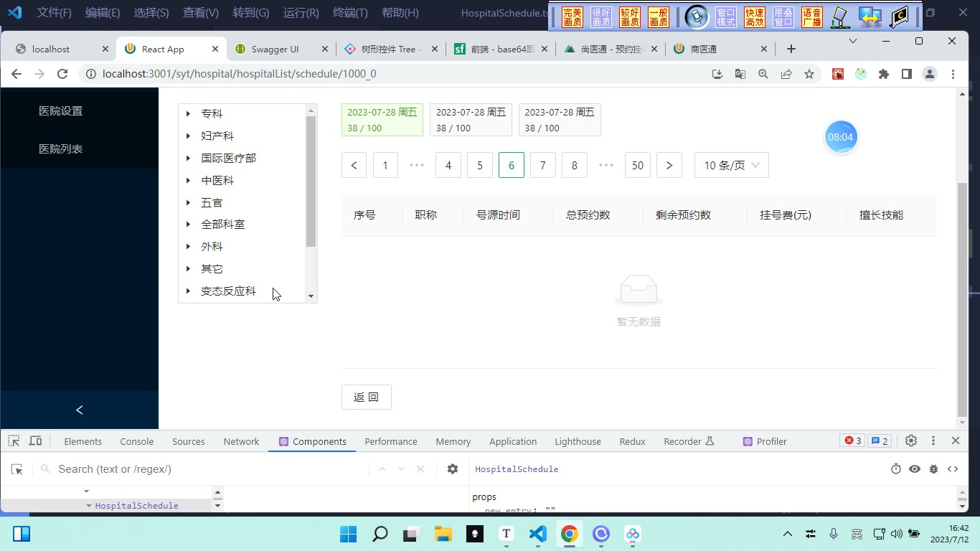
Task: Open the Redux tab in DevTools
Action: tap(632, 441)
